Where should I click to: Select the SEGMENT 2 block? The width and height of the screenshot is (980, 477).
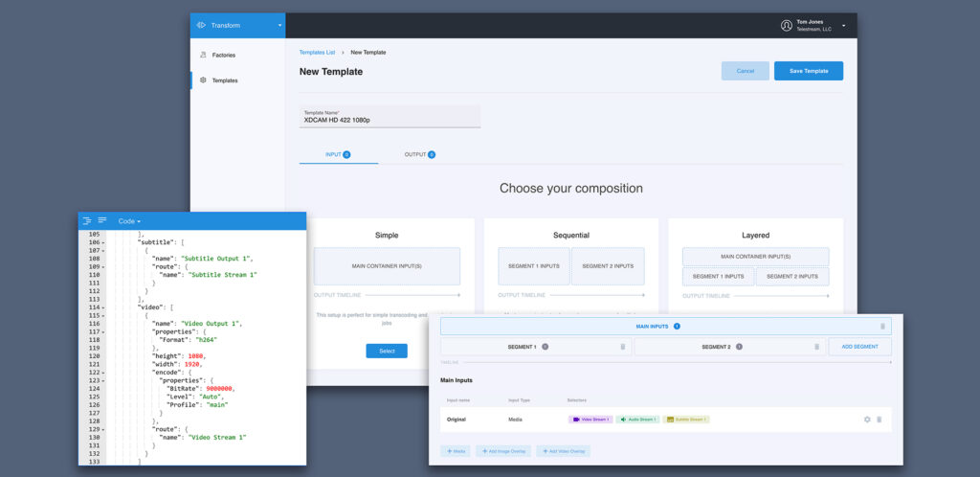click(x=730, y=347)
